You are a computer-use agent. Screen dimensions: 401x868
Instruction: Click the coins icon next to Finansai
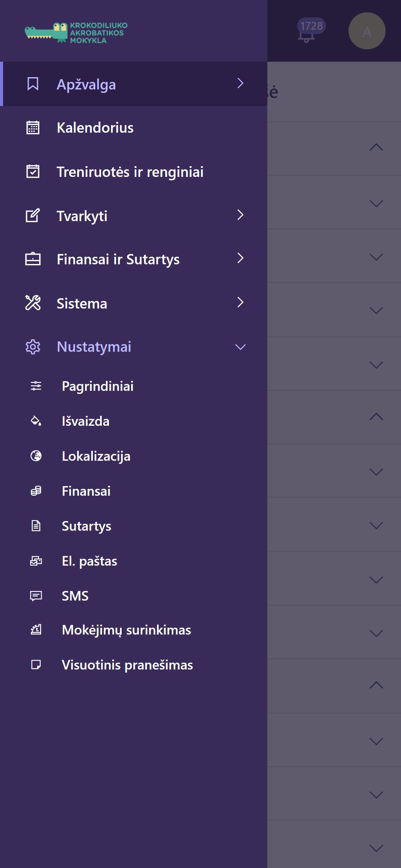click(36, 491)
